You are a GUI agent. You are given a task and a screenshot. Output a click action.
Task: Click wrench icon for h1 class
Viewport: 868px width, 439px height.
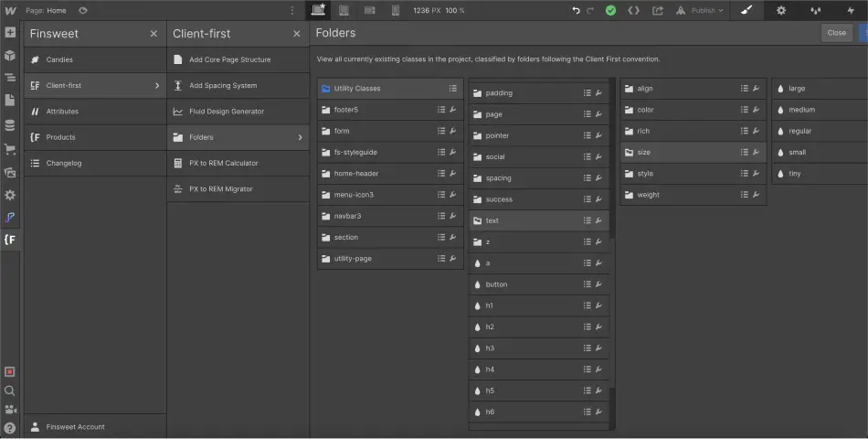click(x=598, y=305)
